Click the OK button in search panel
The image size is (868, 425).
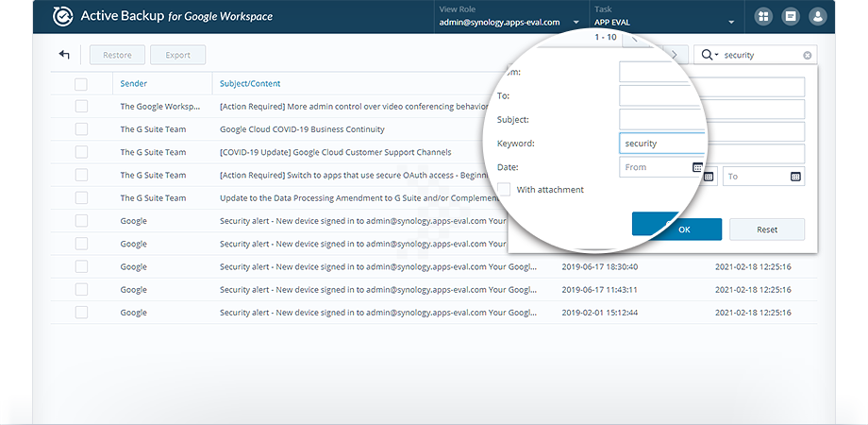(x=676, y=229)
